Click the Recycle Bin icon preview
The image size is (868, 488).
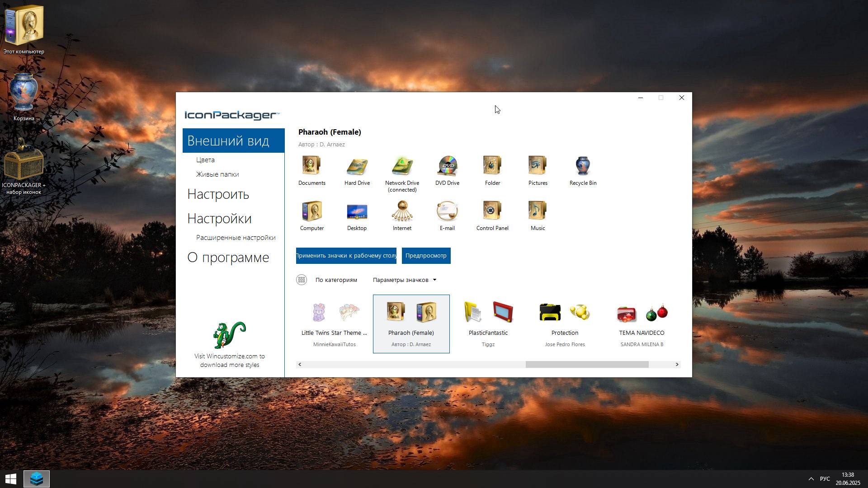[583, 166]
